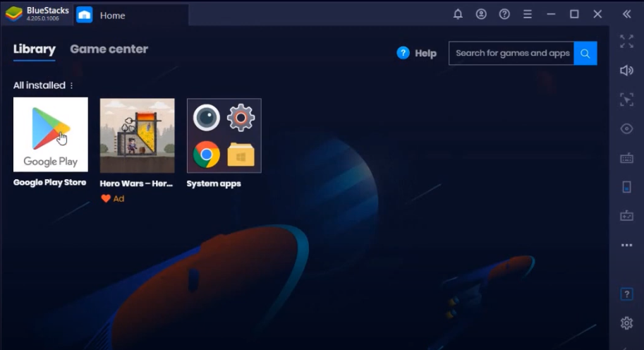
Task: Open the Google Play Store app
Action: coord(51,134)
